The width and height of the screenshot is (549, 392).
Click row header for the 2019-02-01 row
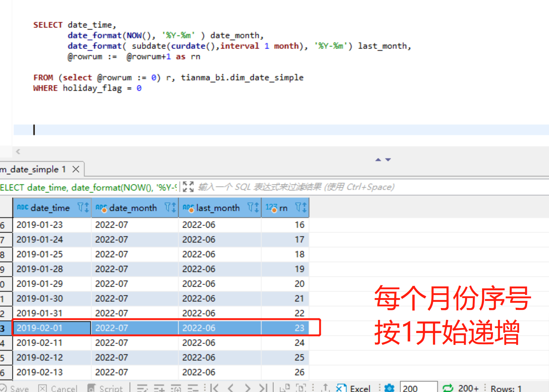(x=6, y=328)
